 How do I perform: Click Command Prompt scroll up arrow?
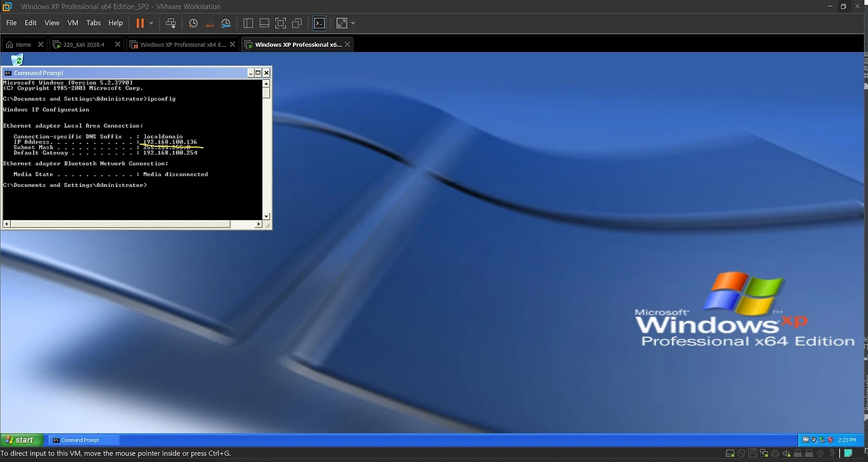tap(267, 83)
